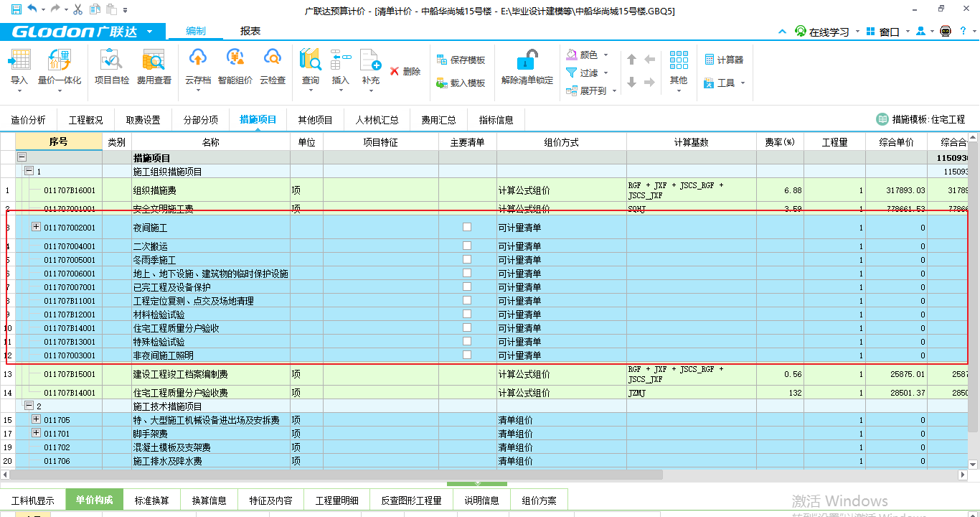Click the vertical scrollbar of the table
The image size is (980, 517).
pos(974,287)
